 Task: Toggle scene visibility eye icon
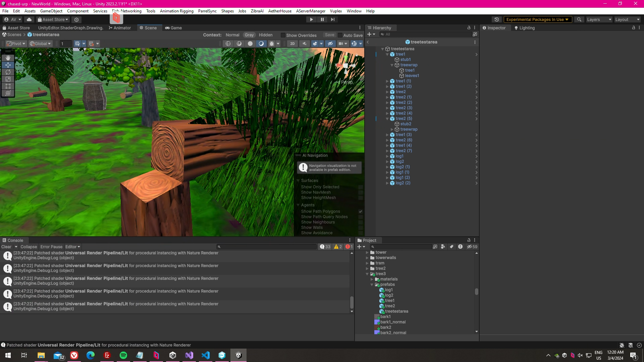pyautogui.click(x=330, y=44)
